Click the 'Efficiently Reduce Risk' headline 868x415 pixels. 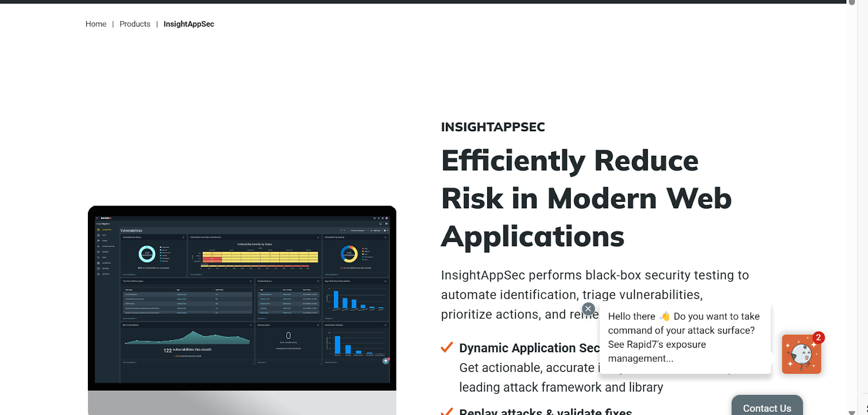click(586, 198)
